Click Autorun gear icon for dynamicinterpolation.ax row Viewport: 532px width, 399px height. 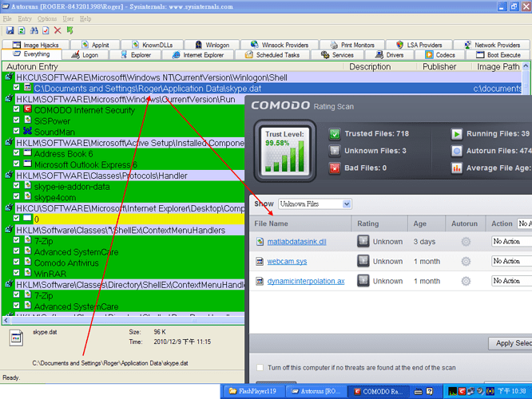(466, 281)
